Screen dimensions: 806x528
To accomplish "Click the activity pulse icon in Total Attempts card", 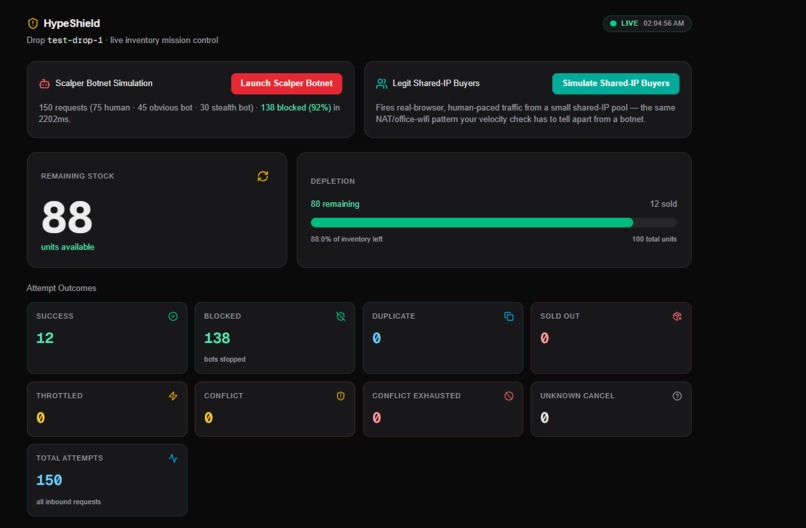I will point(173,458).
